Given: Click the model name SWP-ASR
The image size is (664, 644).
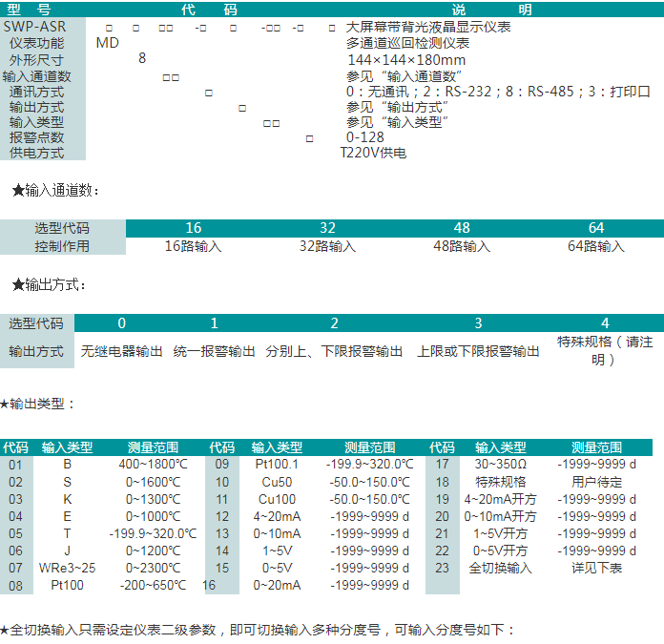Looking at the screenshot, I should (34, 27).
